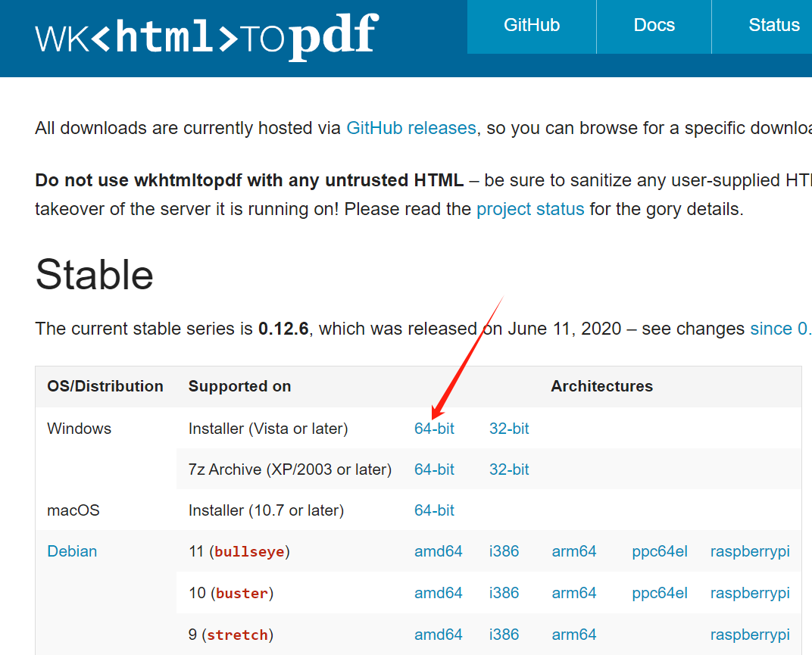Click the '10 (buster)' cell
This screenshot has width=812, height=655.
click(231, 593)
